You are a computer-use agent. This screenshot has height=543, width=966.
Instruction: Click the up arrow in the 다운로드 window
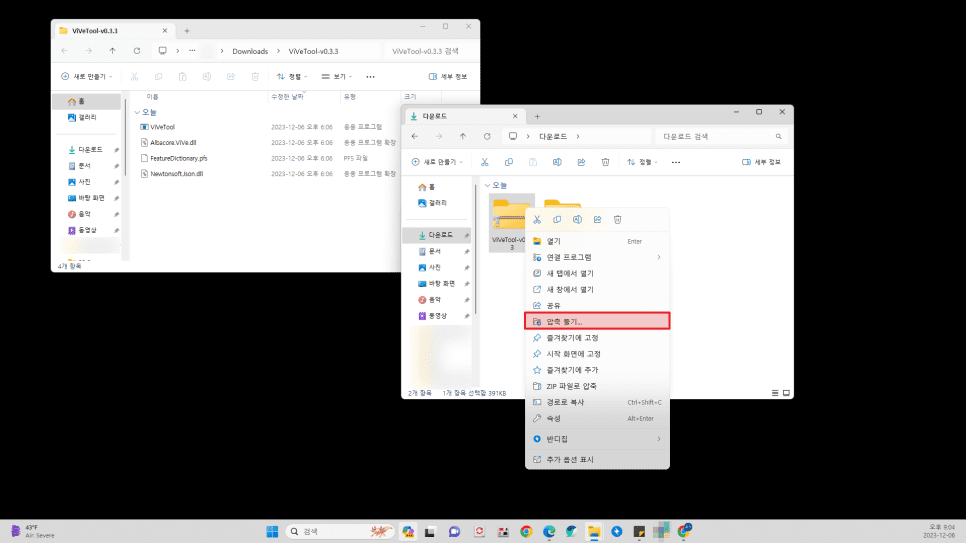click(x=463, y=136)
